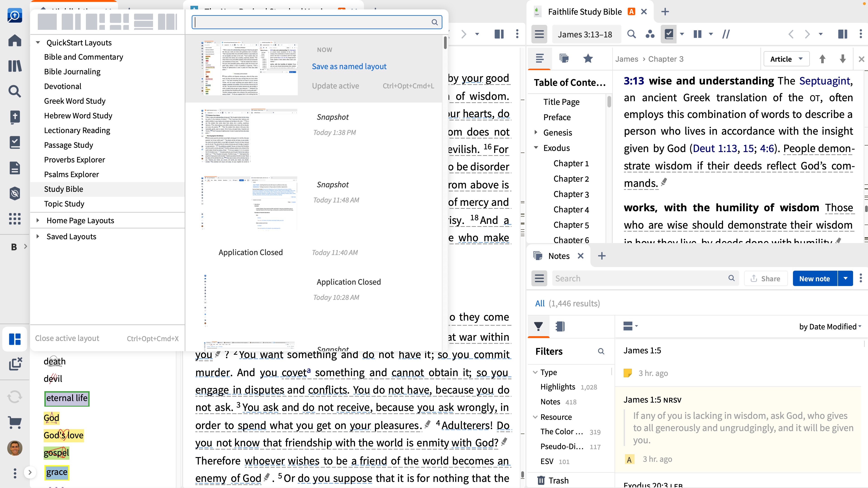Open the shopping cart store icon
This screenshot has width=868, height=488.
(x=14, y=422)
